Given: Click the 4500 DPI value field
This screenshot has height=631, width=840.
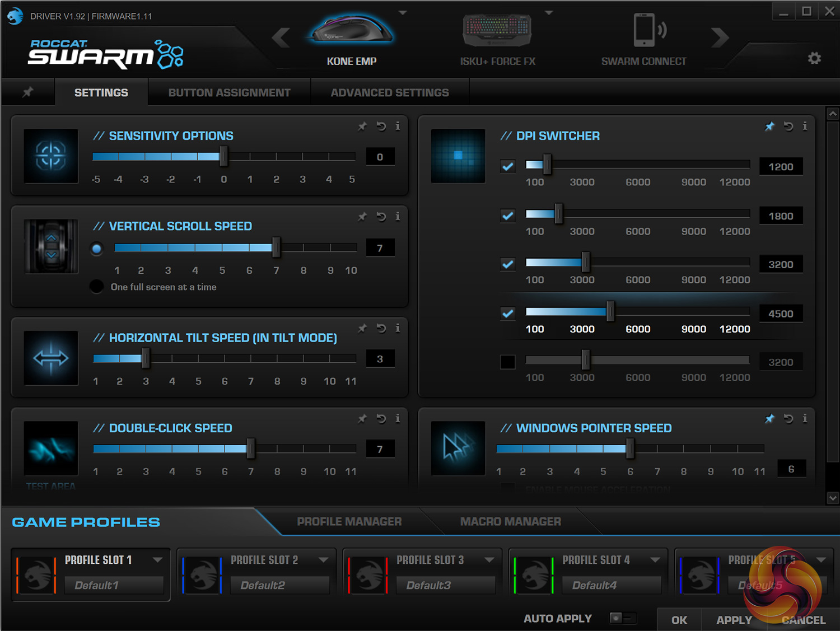Looking at the screenshot, I should (781, 314).
